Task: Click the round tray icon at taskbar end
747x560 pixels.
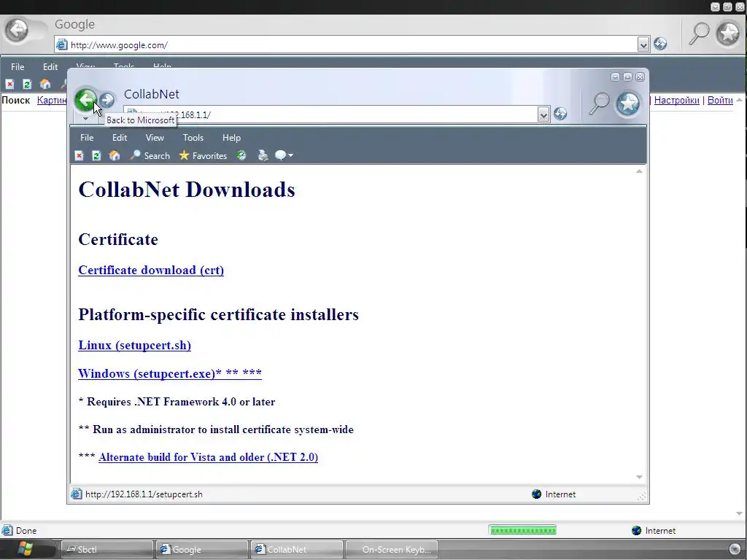Action: click(x=735, y=549)
